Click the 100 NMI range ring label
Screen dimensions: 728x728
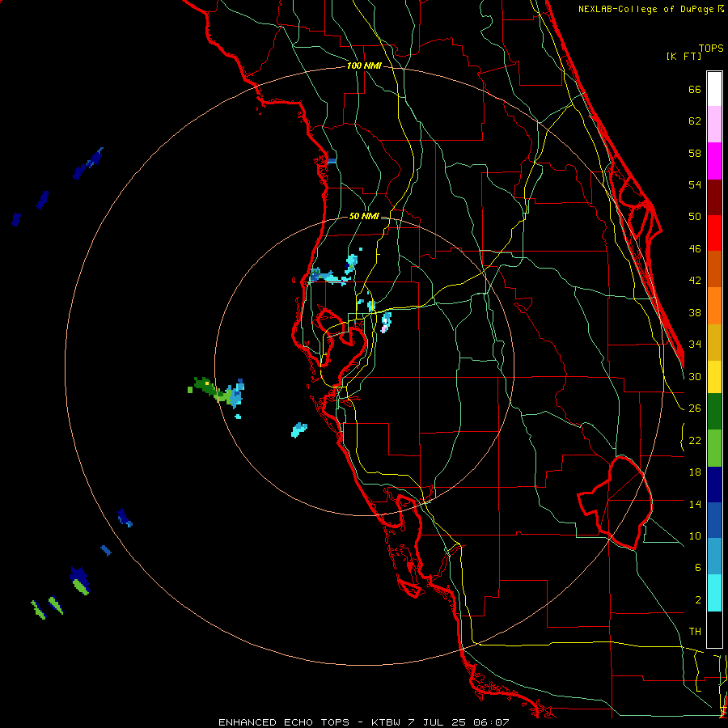[x=364, y=66]
